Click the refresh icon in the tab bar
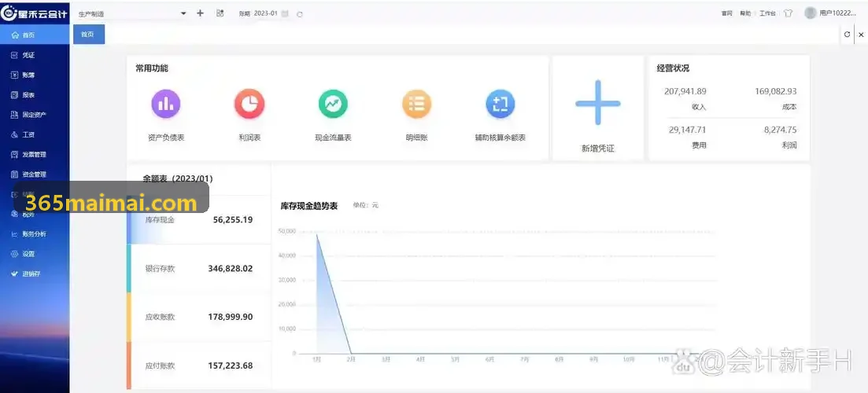The image size is (868, 393). coord(847,35)
